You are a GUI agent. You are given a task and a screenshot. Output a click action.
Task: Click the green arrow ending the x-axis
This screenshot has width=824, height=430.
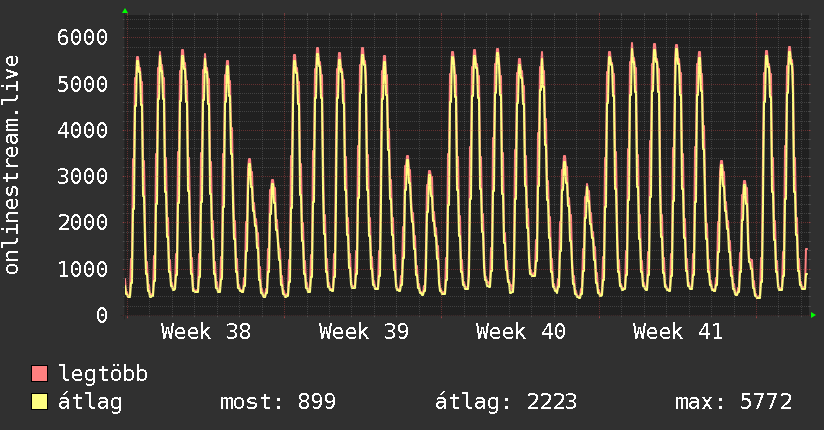[x=813, y=315]
